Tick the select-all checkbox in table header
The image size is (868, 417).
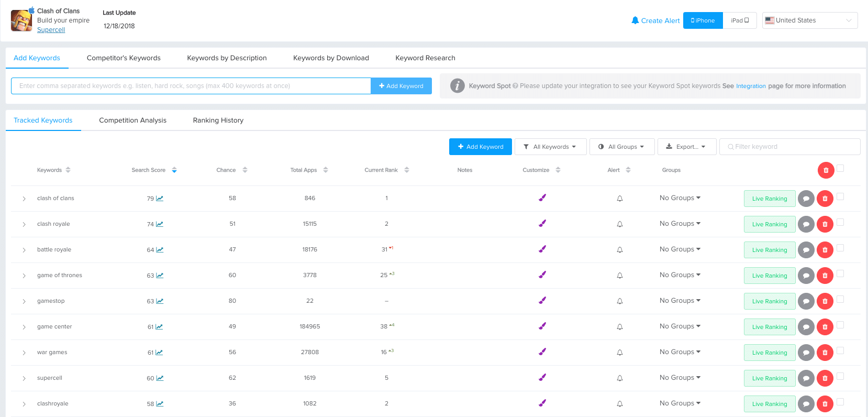tap(840, 168)
